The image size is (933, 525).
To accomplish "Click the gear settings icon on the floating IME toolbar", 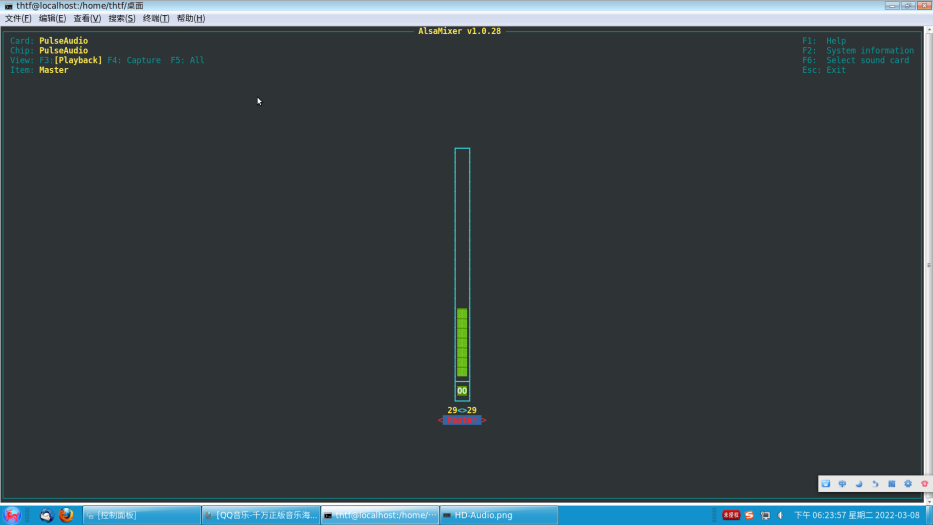I will (908, 484).
